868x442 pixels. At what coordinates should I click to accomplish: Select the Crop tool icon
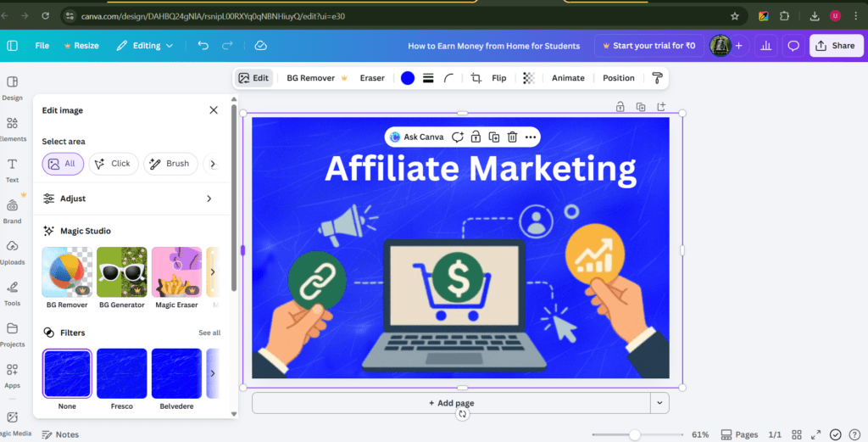(x=476, y=78)
